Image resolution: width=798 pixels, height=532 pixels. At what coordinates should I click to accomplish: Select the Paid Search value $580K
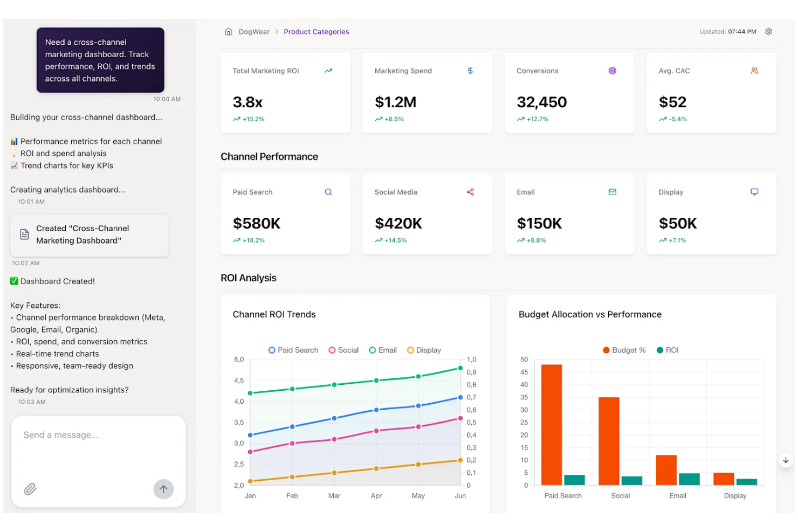[x=257, y=223]
